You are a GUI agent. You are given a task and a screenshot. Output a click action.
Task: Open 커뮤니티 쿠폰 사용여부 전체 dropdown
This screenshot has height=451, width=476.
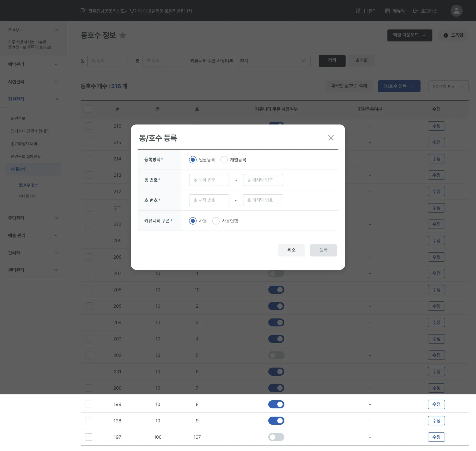click(273, 61)
